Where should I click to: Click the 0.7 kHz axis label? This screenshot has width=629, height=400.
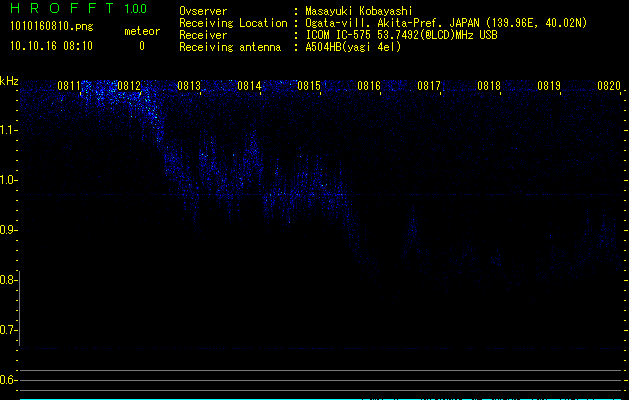(x=9, y=330)
